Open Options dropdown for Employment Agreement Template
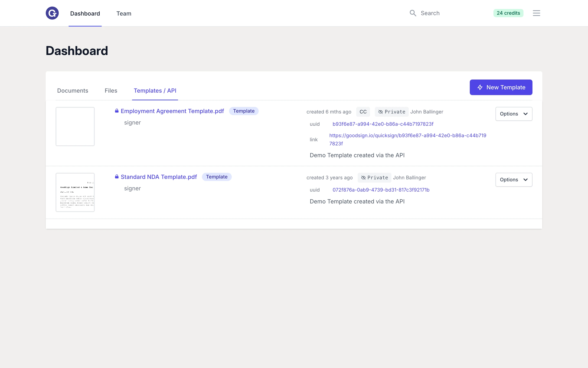Image resolution: width=588 pixels, height=368 pixels. [x=514, y=114]
